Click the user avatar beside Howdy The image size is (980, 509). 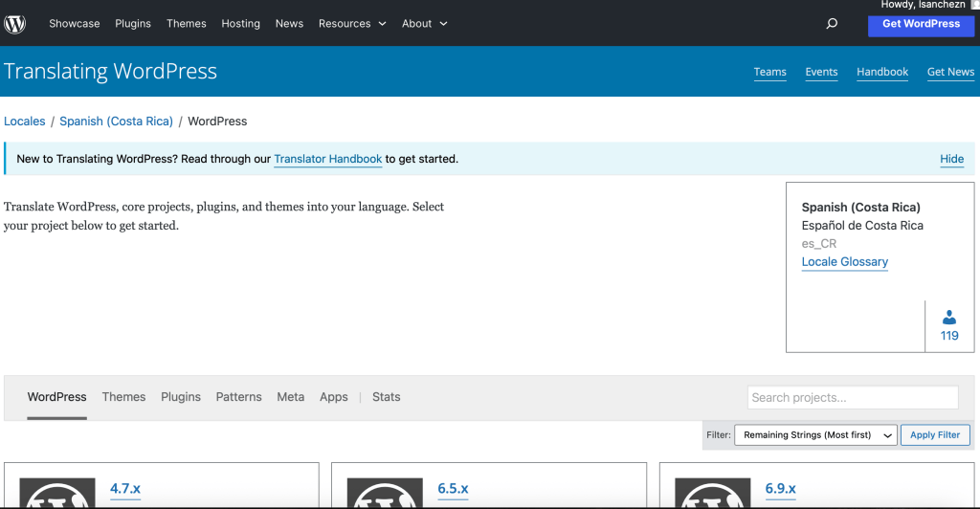[974, 6]
